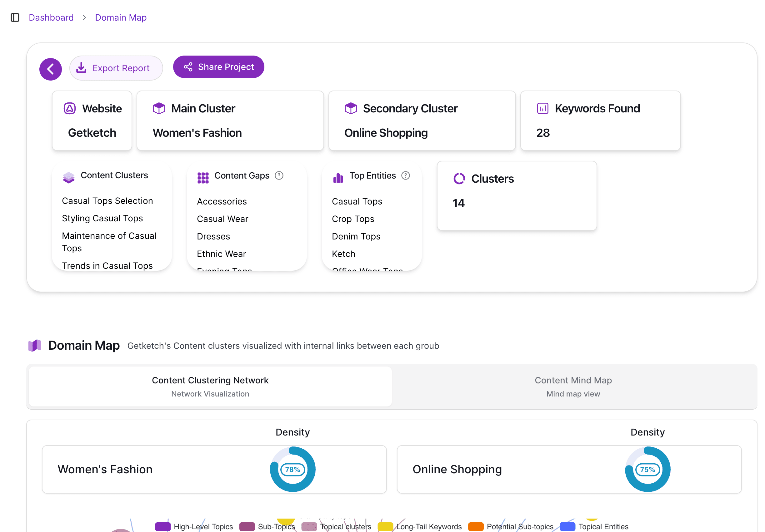This screenshot has width=765, height=532.
Task: Click the sidebar toggle icon top left
Action: [x=15, y=17]
